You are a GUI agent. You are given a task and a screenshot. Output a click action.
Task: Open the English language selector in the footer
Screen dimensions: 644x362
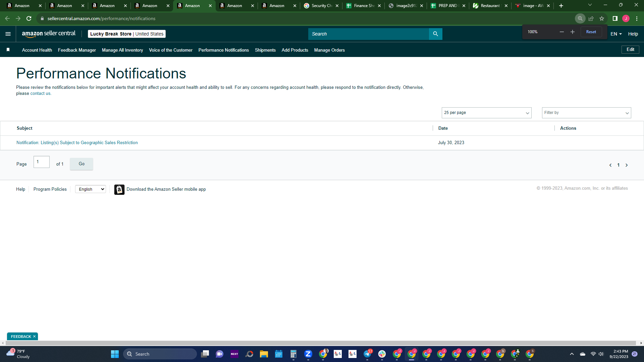(91, 189)
